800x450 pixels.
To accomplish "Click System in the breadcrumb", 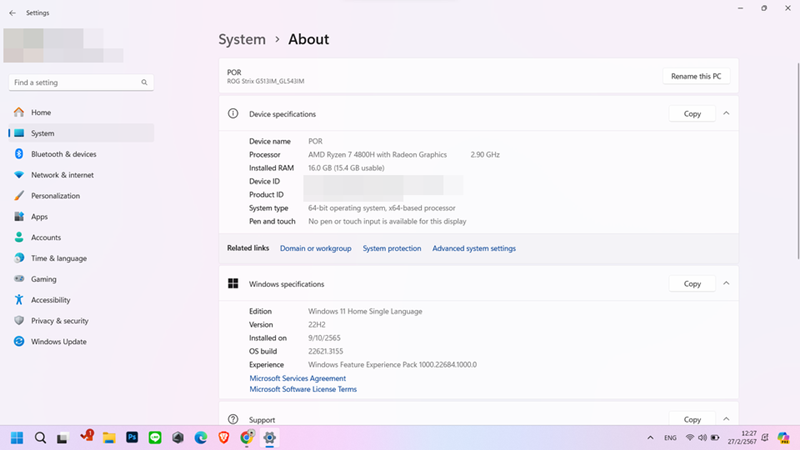I will point(242,40).
